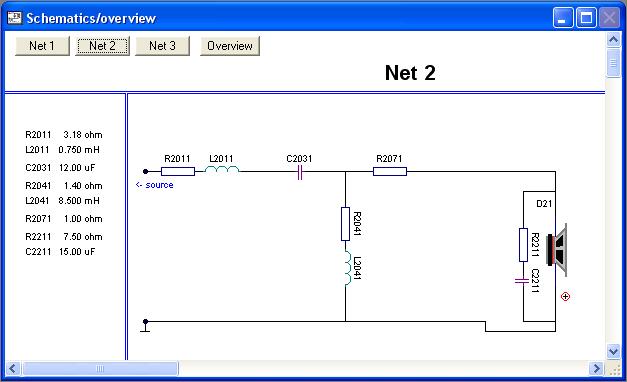Click the 'Net 2' heading text
Screen dimensions: 627x382
point(410,73)
